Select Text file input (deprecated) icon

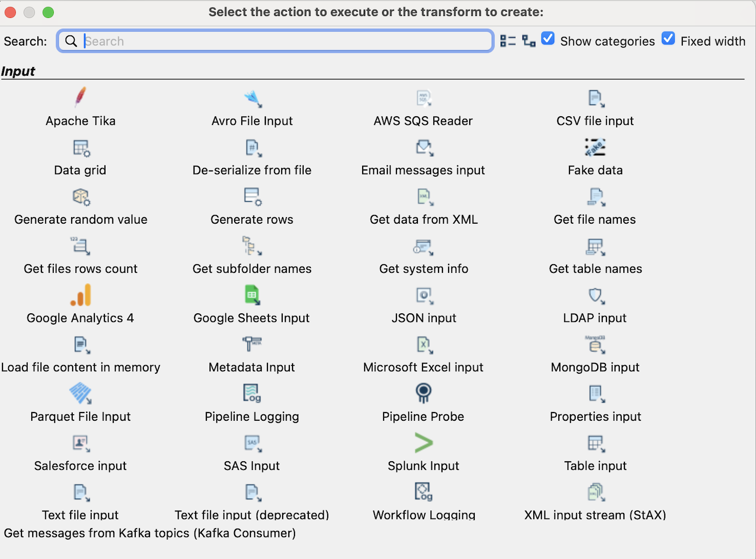pyautogui.click(x=253, y=492)
